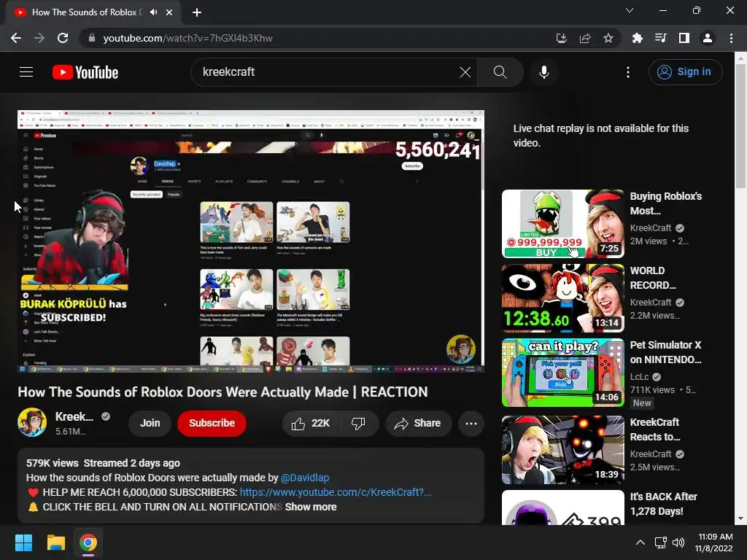Open the tab search chevron

tap(630, 10)
